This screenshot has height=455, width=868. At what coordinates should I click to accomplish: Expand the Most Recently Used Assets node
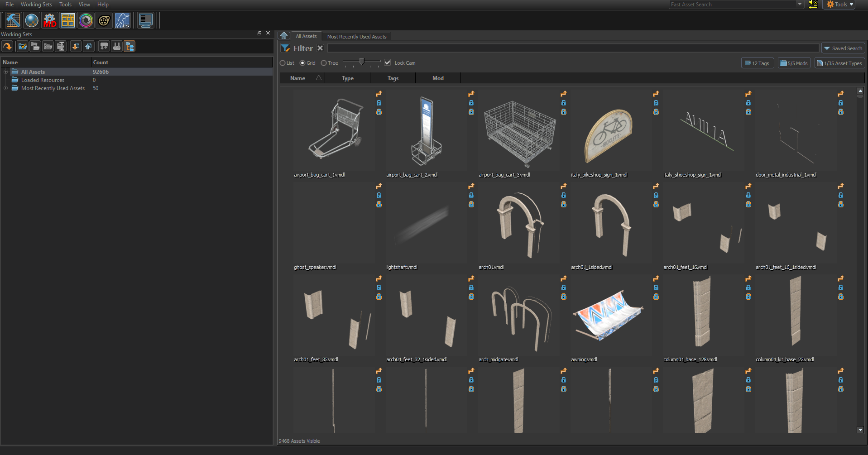point(5,88)
